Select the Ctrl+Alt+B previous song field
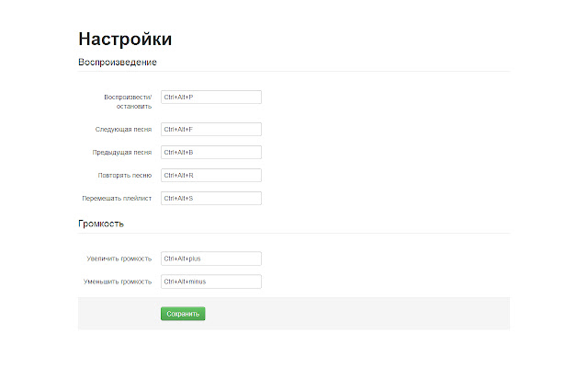This screenshot has height=368, width=588. tap(211, 152)
